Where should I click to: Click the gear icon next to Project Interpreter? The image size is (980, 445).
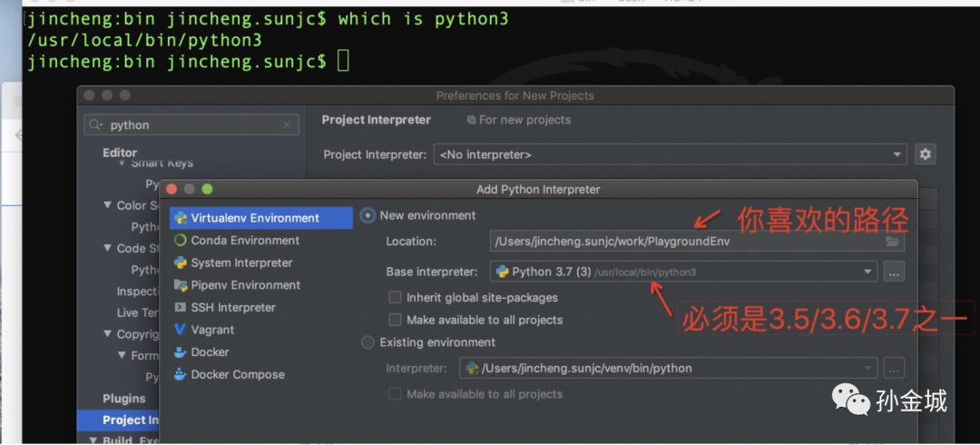point(925,154)
